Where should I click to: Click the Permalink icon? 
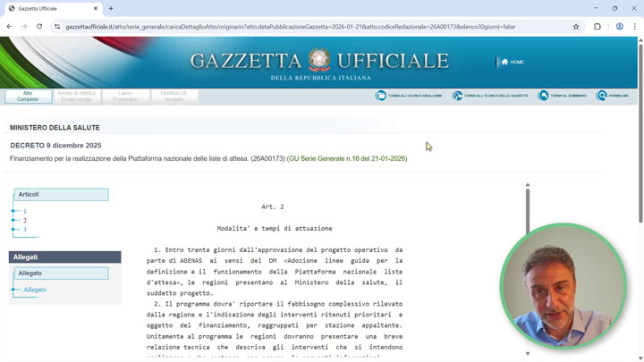[602, 96]
